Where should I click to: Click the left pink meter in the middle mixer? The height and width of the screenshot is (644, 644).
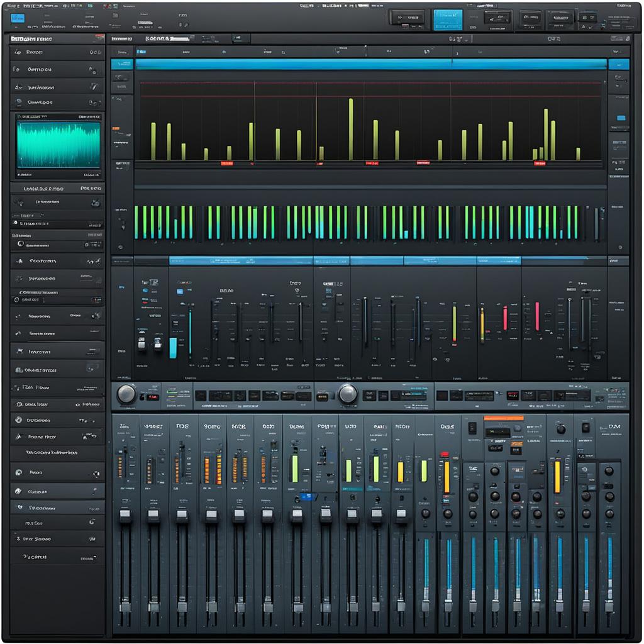coord(505,318)
